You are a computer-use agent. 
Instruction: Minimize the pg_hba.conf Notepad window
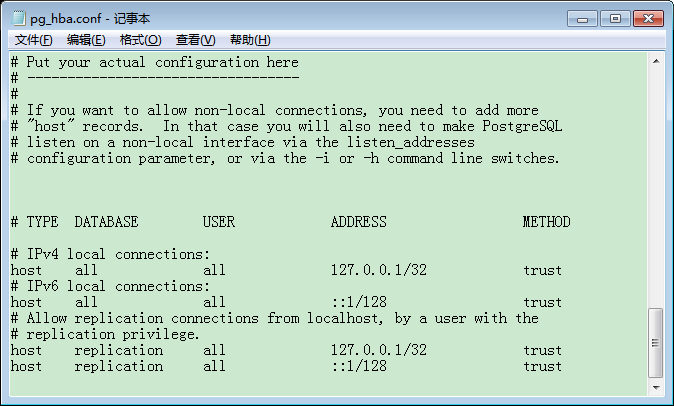coord(585,18)
